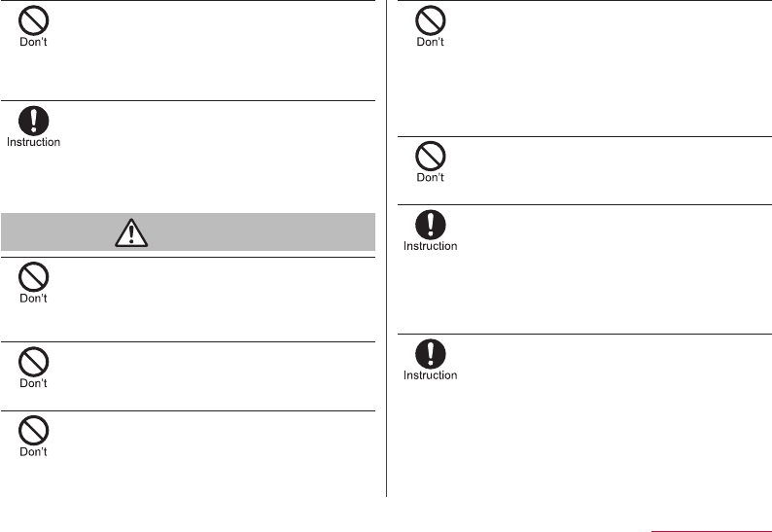Click the gray warning banner left of the triangle
The height and width of the screenshot is (532, 772).
click(x=58, y=231)
